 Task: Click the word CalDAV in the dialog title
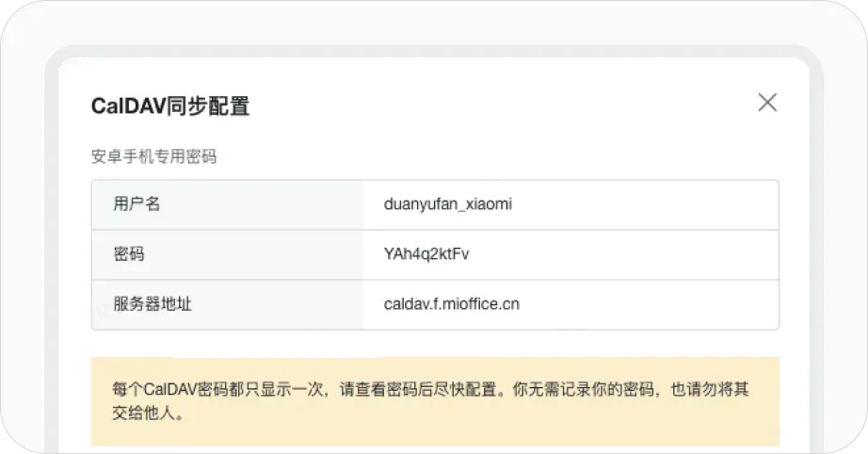(x=127, y=105)
